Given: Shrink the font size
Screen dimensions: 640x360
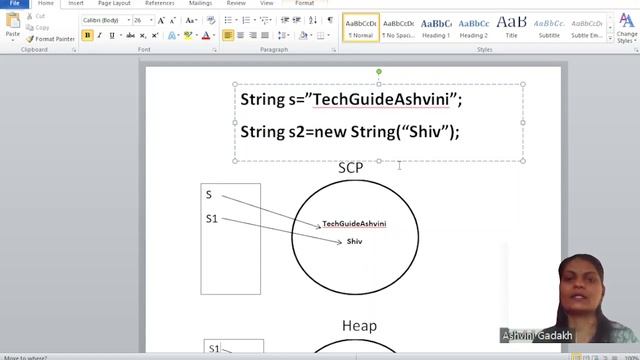Looking at the screenshot, I should point(173,20).
